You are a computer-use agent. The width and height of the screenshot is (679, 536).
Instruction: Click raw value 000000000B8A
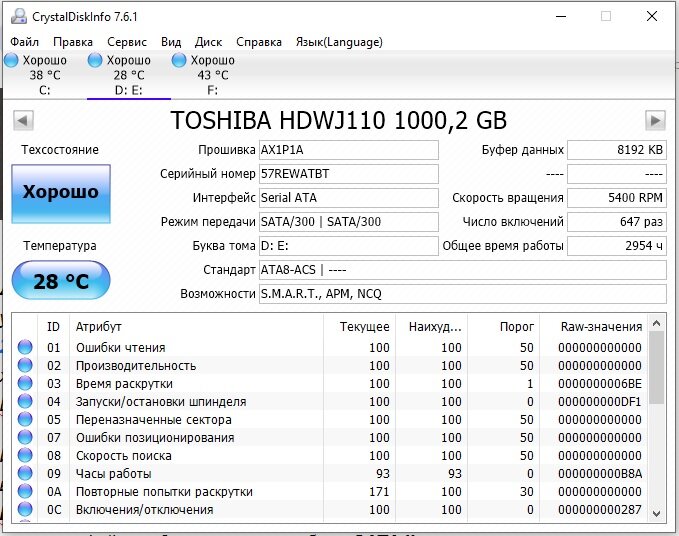click(600, 474)
